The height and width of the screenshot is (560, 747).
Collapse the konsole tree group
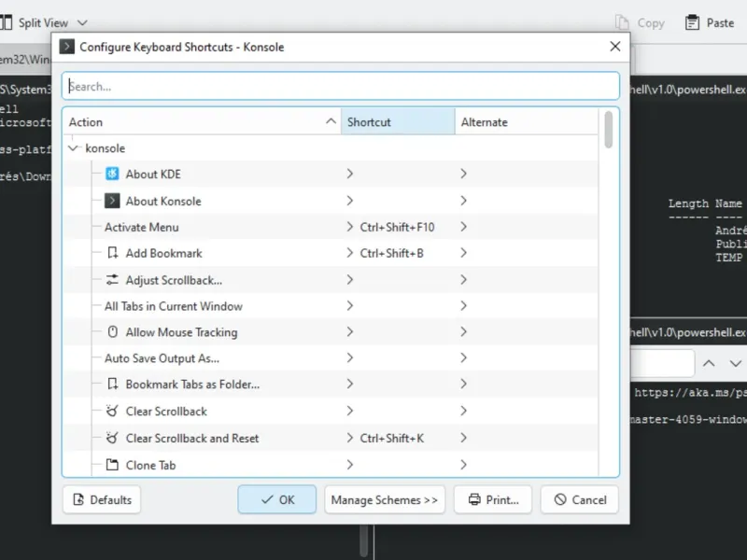(73, 148)
